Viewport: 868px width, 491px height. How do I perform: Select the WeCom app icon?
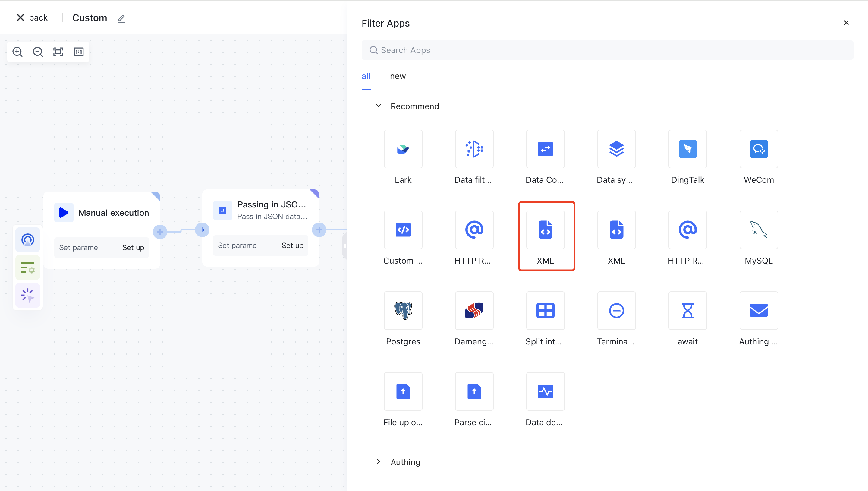759,149
